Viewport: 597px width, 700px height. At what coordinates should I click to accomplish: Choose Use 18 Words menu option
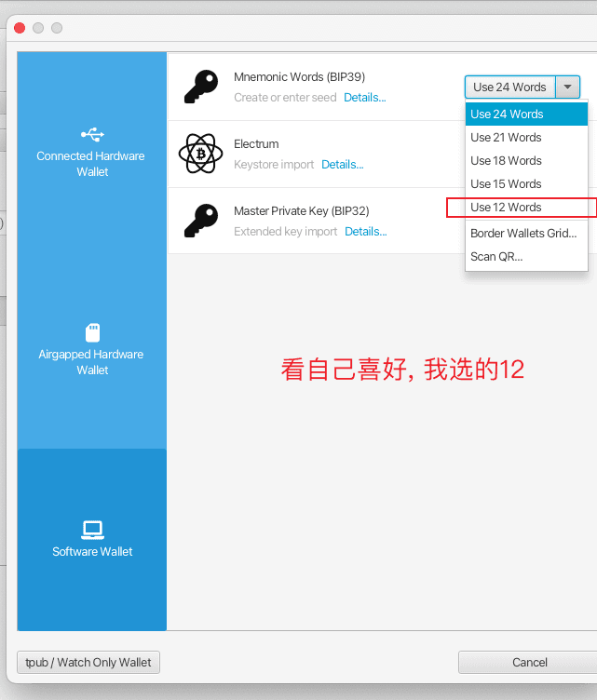coord(526,161)
